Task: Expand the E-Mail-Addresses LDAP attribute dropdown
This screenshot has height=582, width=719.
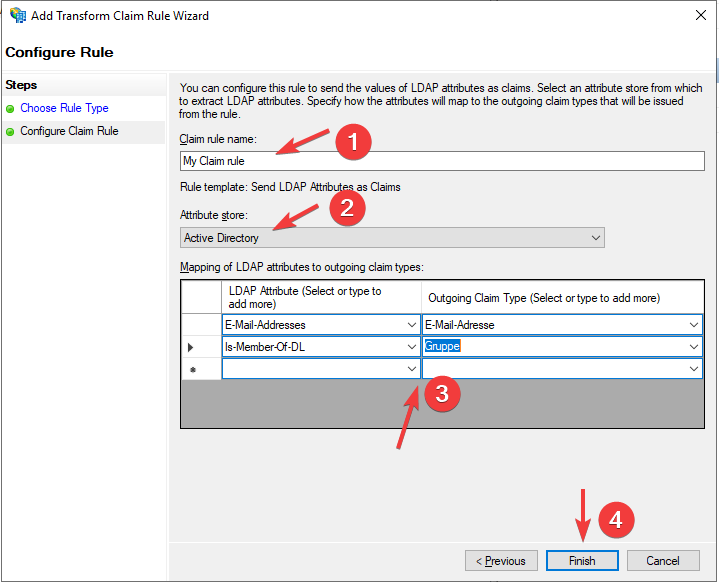Action: pyautogui.click(x=412, y=324)
